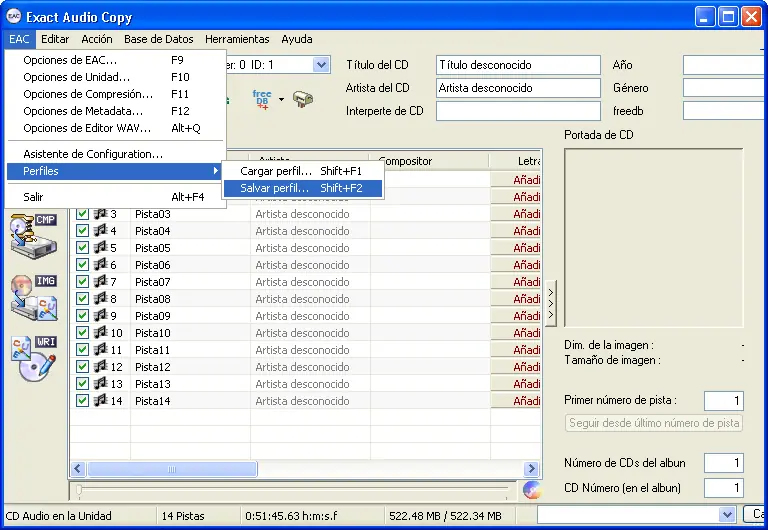Click the music note icon for track 13
This screenshot has width=768, height=530.
(x=100, y=384)
